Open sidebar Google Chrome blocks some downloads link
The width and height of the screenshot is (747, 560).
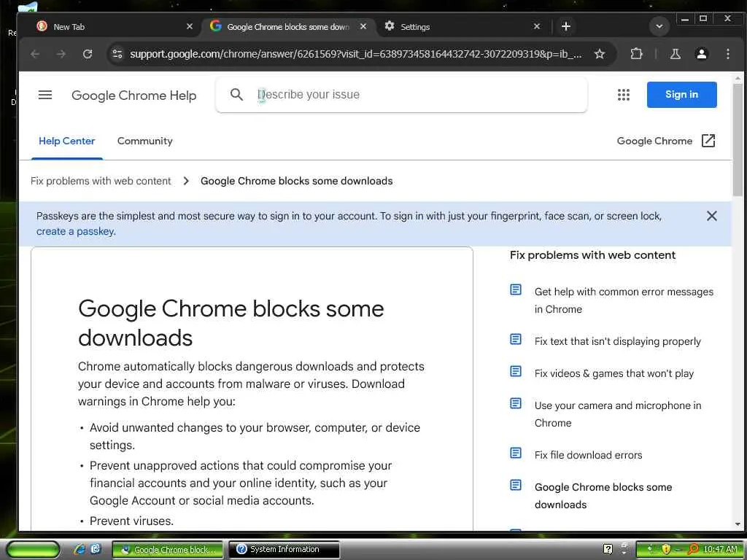coord(603,496)
